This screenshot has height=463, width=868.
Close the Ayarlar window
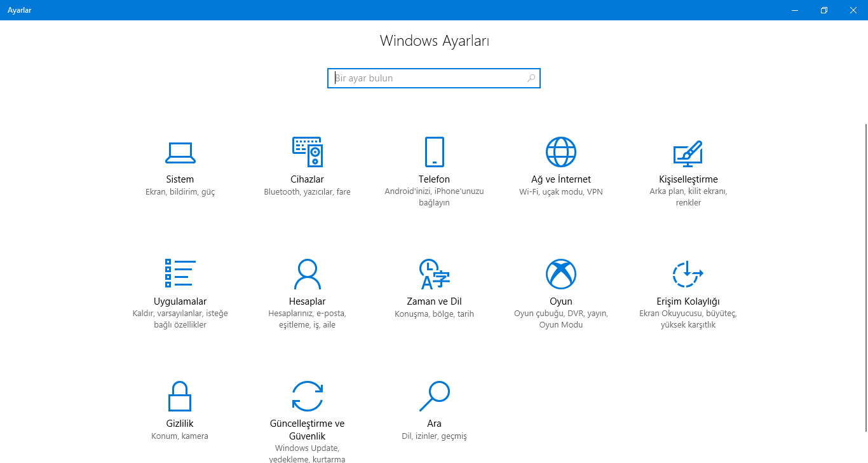(853, 10)
